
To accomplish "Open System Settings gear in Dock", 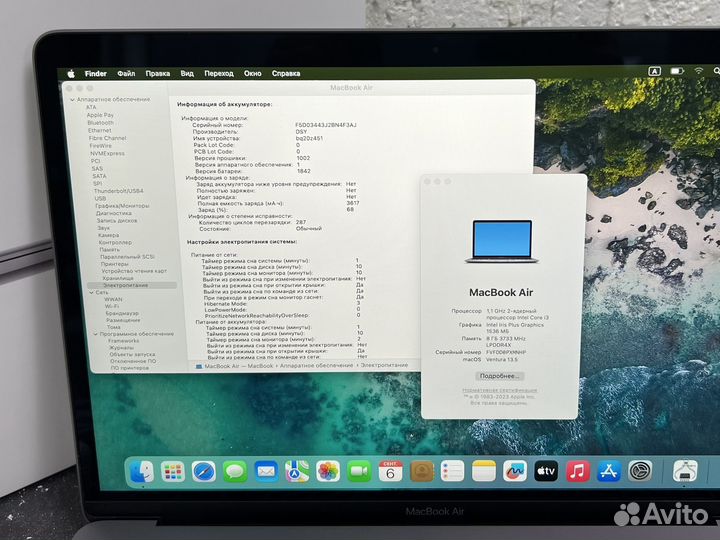I will click(640, 472).
